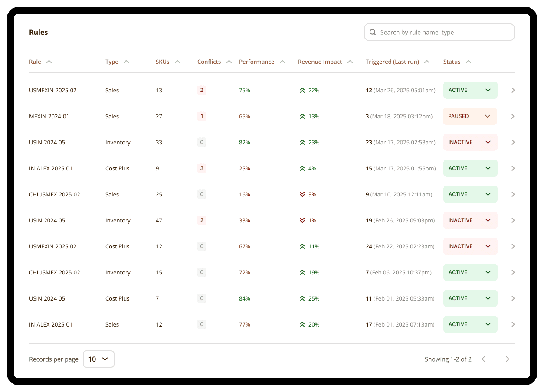The height and width of the screenshot is (392, 544).
Task: Click the 25% revenue impact value
Action: click(314, 298)
